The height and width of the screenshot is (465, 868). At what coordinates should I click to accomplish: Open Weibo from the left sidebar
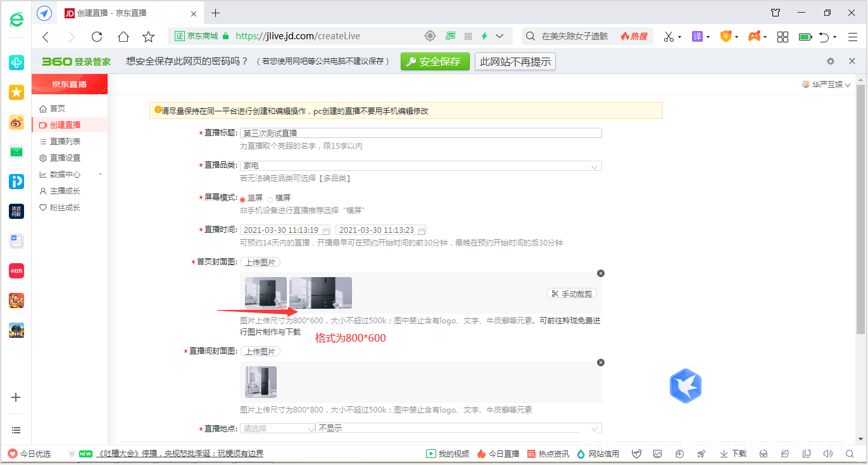(x=16, y=122)
